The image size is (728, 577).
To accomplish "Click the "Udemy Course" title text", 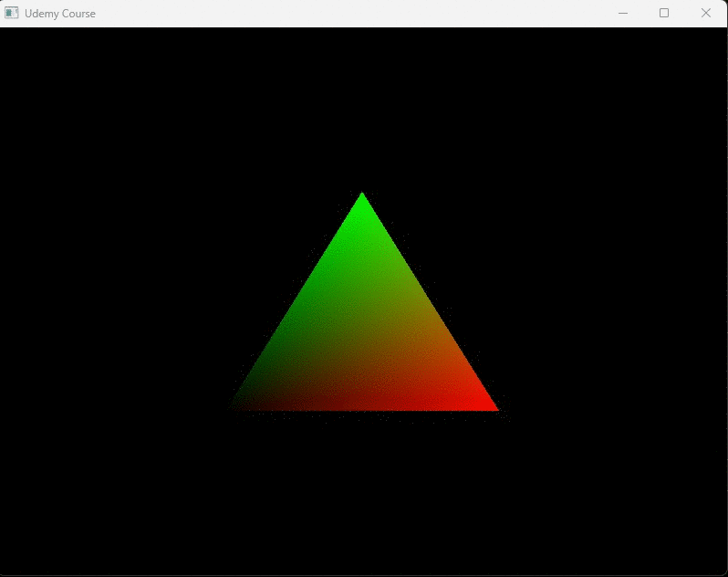I will click(60, 14).
